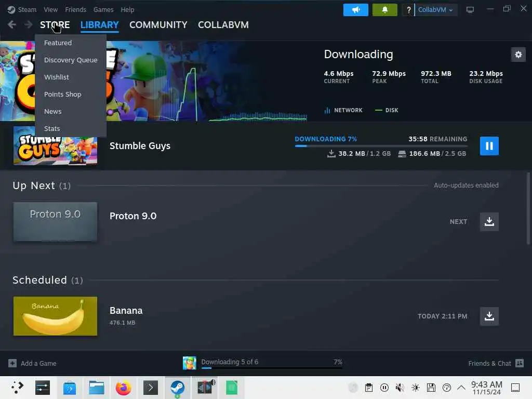Click Show Desktop icon in taskbar
532x399 pixels.
515,388
